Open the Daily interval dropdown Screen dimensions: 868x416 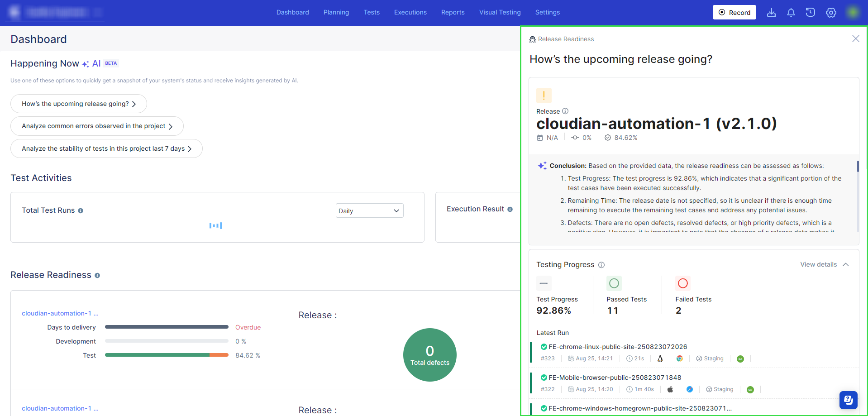[x=369, y=211]
